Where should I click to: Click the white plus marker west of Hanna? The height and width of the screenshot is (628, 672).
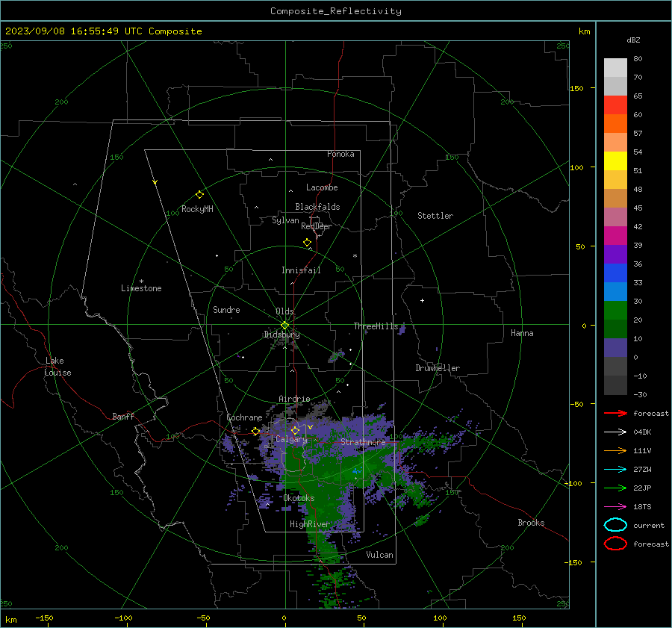point(422,300)
